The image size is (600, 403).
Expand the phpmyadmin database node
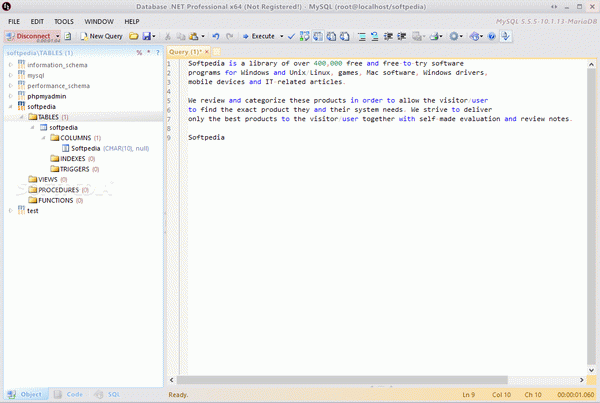11,96
